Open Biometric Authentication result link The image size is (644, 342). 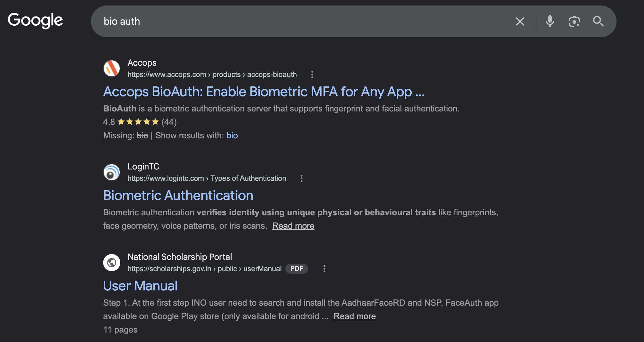(178, 195)
